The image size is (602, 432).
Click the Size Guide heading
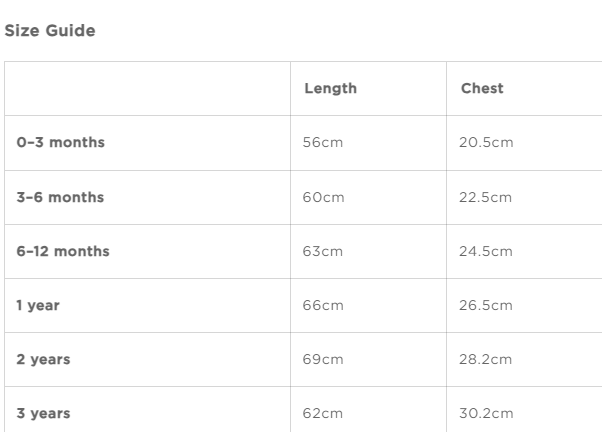(x=51, y=31)
